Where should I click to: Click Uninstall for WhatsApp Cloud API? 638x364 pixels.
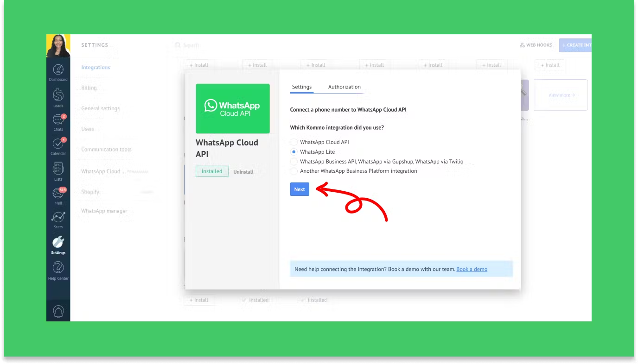[x=243, y=172]
